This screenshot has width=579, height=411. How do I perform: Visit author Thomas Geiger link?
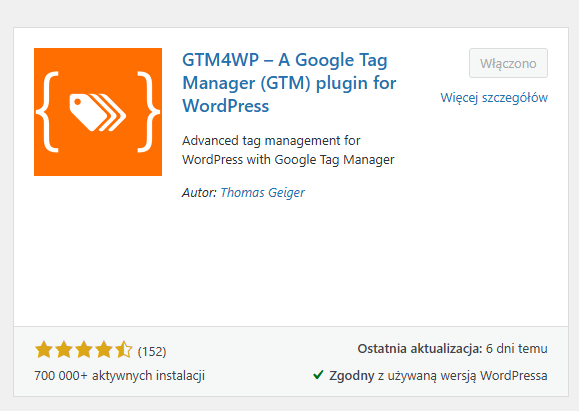(x=263, y=192)
